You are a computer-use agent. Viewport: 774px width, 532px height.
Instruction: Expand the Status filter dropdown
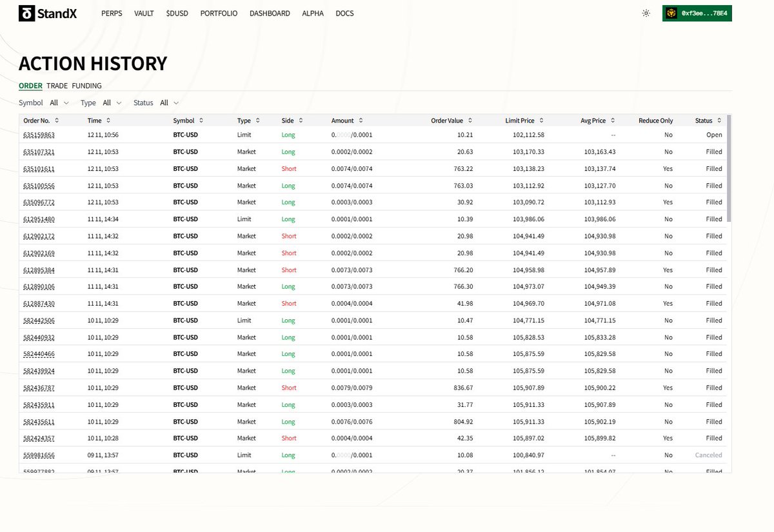(170, 103)
